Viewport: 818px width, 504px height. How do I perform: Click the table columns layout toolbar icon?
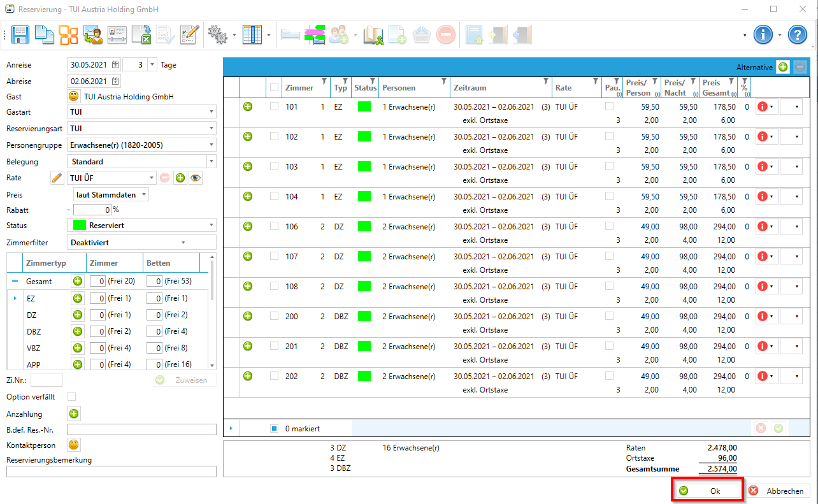(252, 34)
